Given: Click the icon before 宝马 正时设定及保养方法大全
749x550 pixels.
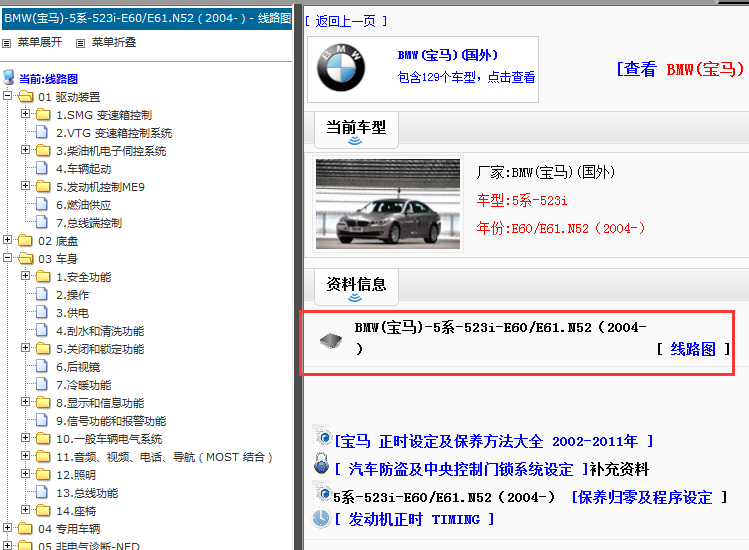Looking at the screenshot, I should 322,435.
